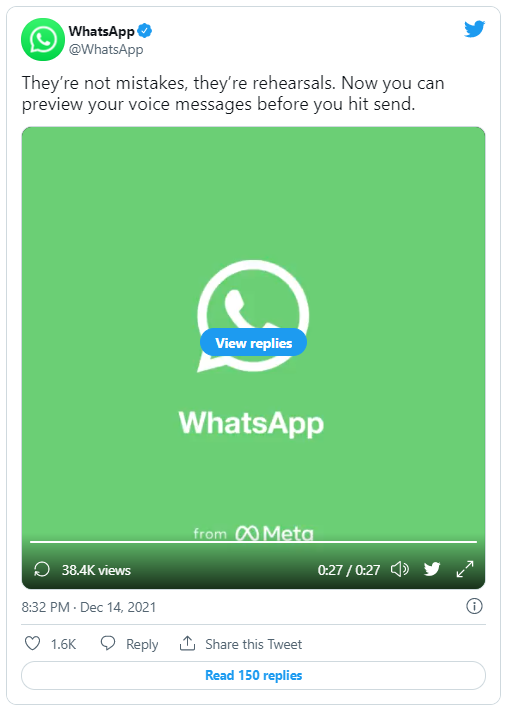Click the 1.6K likes count
Viewport: 508px width, 711px height.
pos(64,644)
